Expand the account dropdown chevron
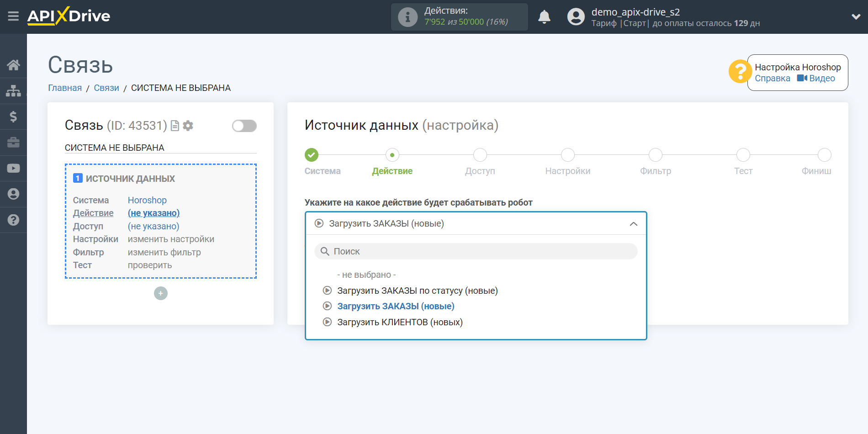This screenshot has width=868, height=434. 856,16
